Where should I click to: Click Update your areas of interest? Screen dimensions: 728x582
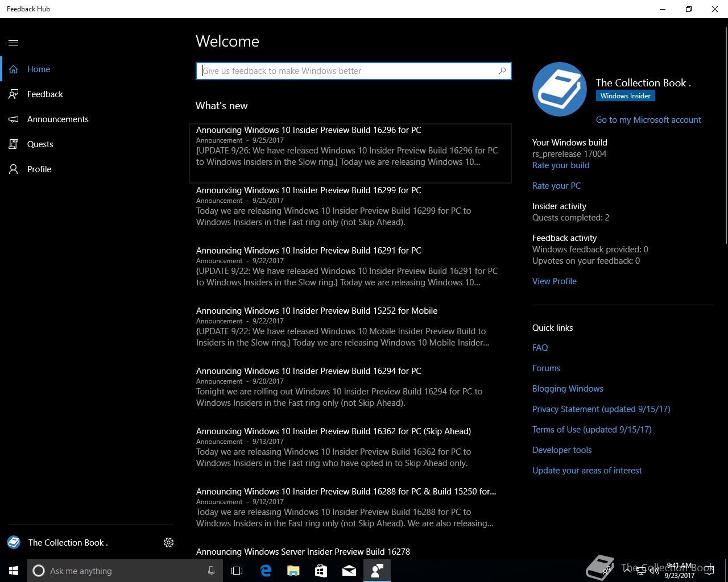[587, 471]
